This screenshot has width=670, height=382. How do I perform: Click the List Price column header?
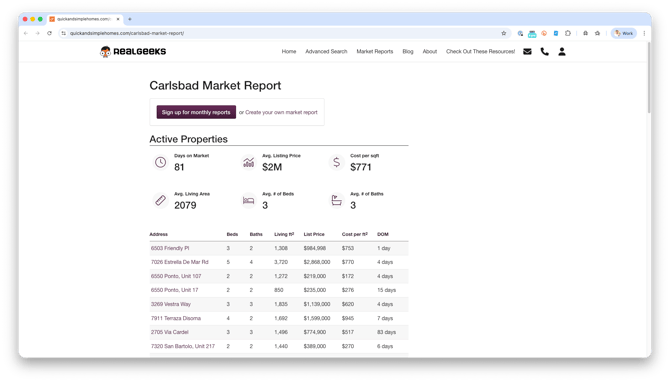(x=314, y=235)
